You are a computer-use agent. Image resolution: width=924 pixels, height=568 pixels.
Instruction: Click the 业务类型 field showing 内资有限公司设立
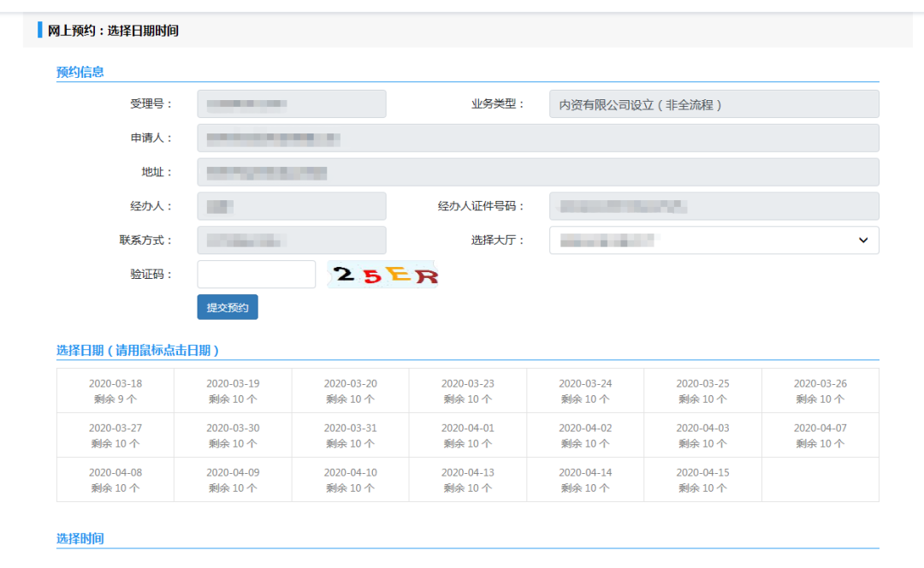tap(714, 104)
